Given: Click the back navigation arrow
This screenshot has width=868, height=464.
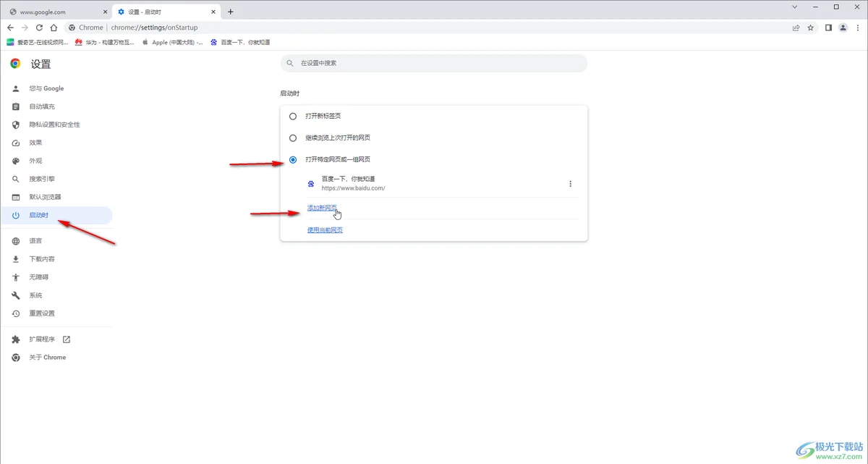Looking at the screenshot, I should [10, 27].
